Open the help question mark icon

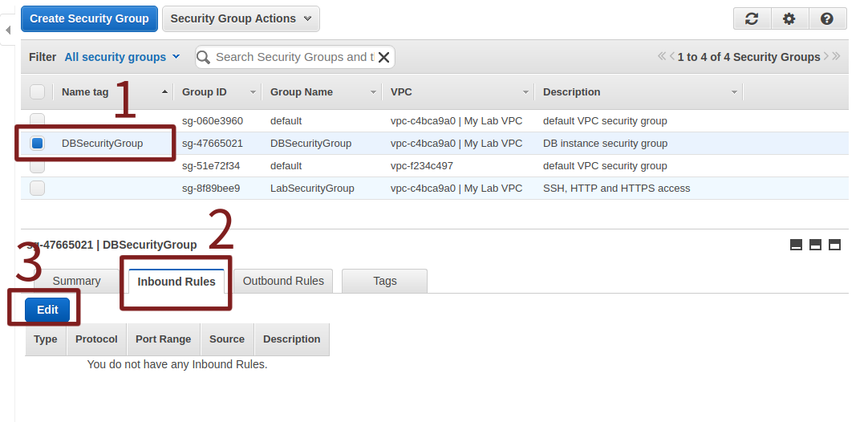point(827,18)
